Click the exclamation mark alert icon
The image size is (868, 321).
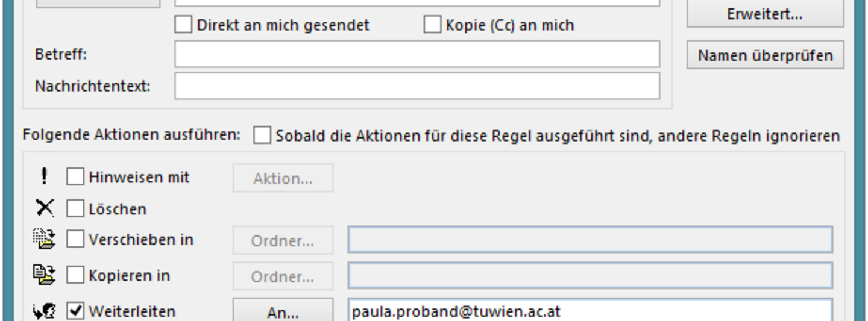[44, 176]
